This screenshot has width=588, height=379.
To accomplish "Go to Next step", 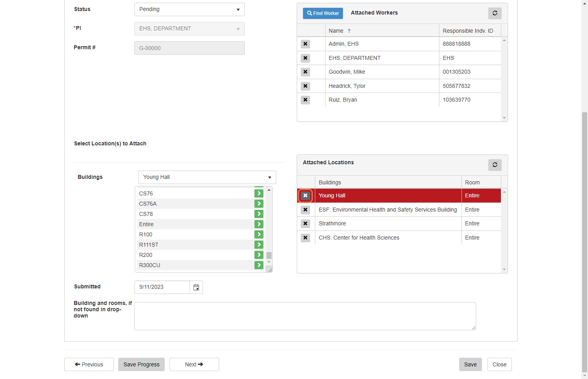I will click(x=194, y=364).
